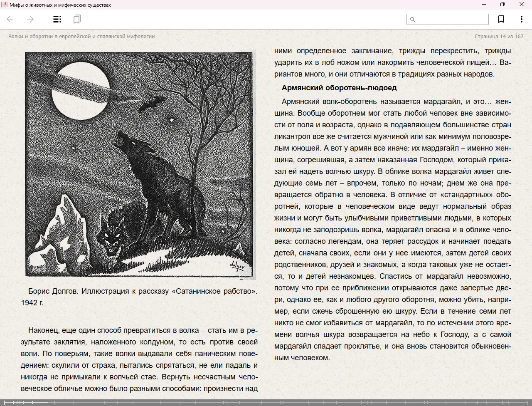Focus the book search text field

tap(451, 19)
